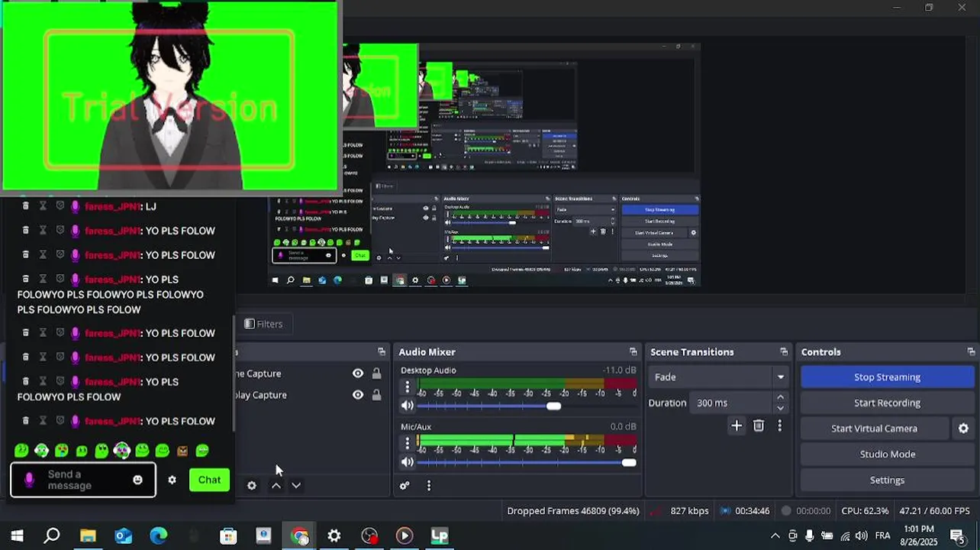Toggle visibility of the Display Capture source
The image size is (980, 550).
358,395
